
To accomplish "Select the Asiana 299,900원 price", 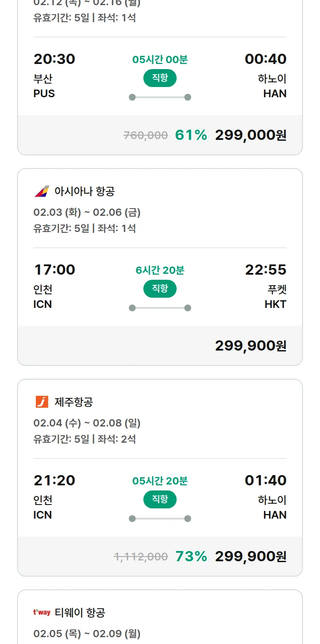I will click(250, 346).
